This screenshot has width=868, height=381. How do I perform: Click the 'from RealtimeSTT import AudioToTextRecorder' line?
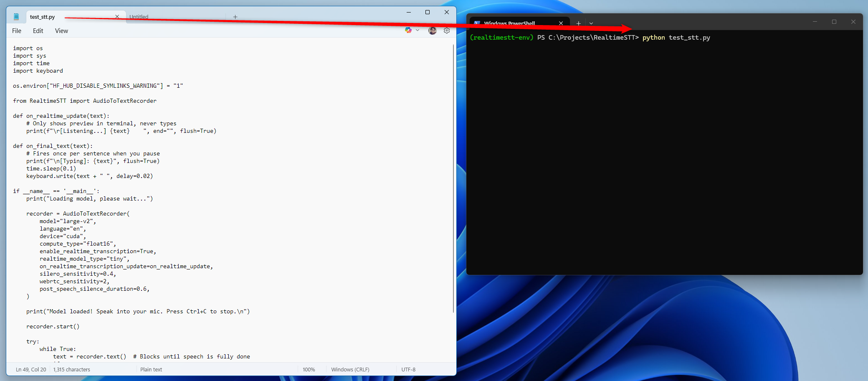click(x=85, y=101)
